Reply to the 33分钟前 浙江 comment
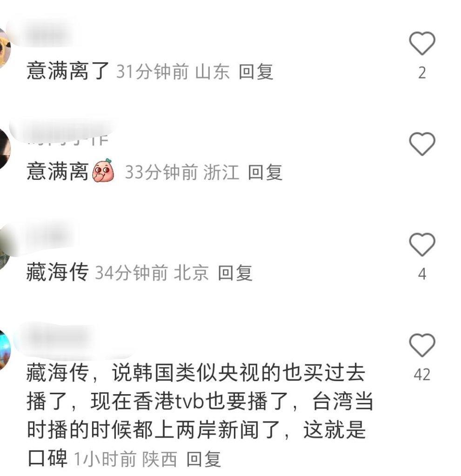Viewport: 461px width, 476px height. 265,172
